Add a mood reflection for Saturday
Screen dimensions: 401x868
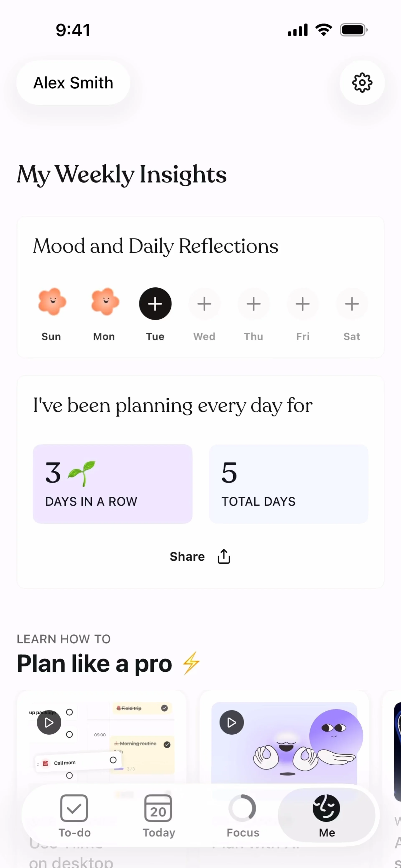352,304
